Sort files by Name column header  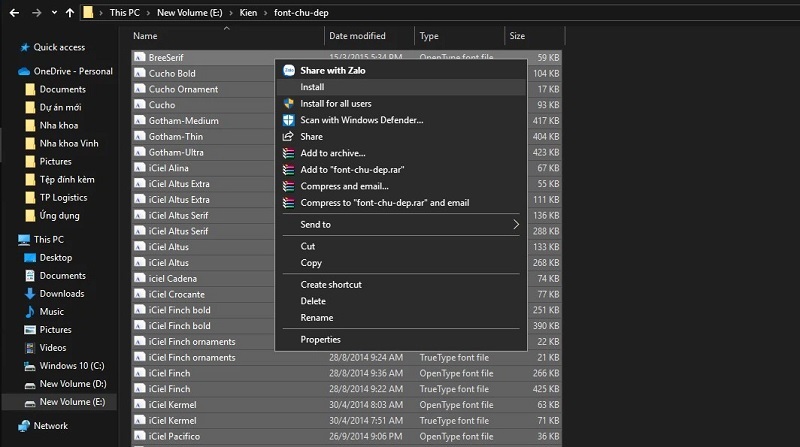click(145, 36)
